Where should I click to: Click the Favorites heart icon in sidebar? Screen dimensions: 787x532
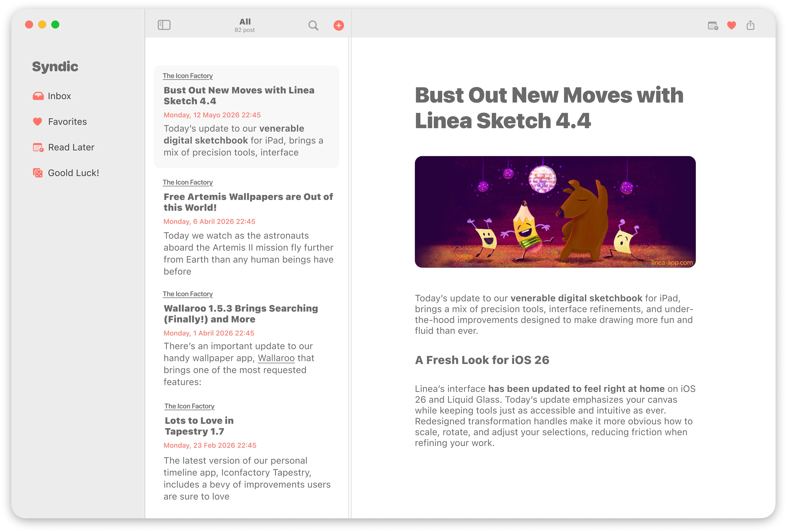click(x=38, y=122)
